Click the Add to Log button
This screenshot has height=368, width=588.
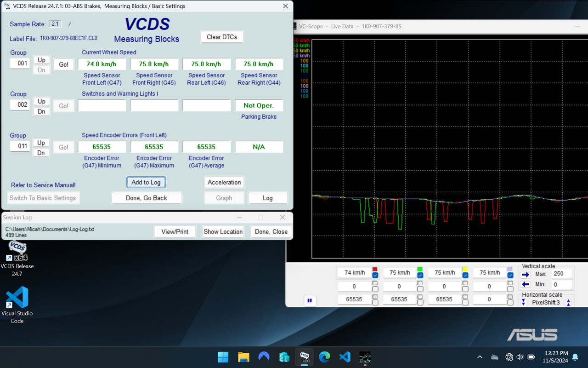[x=146, y=182]
